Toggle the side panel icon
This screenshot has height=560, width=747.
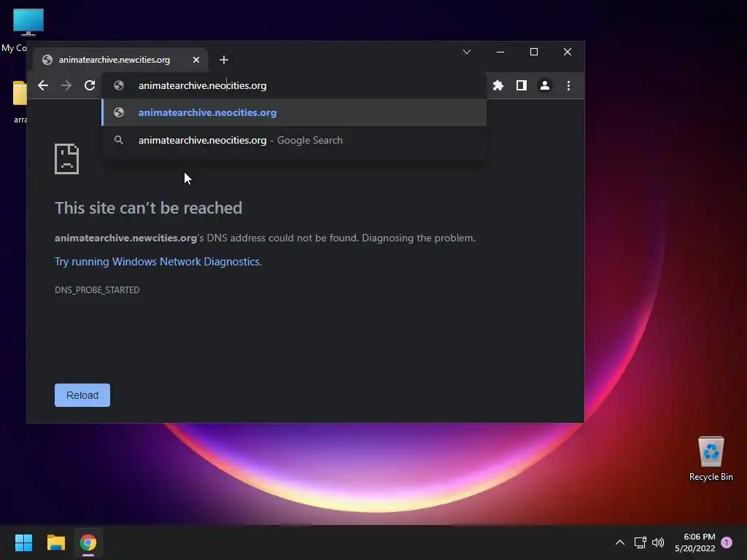pyautogui.click(x=521, y=85)
